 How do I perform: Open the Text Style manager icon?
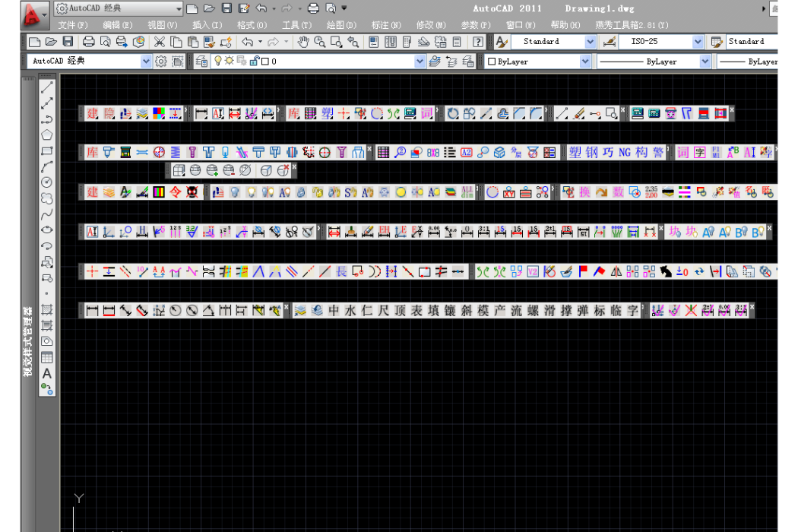(502, 42)
